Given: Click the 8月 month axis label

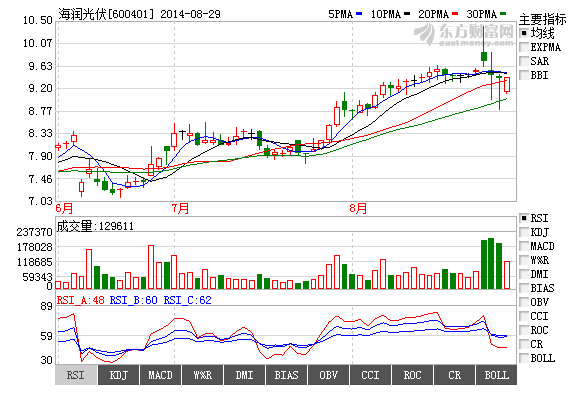Looking at the screenshot, I should click(358, 208).
